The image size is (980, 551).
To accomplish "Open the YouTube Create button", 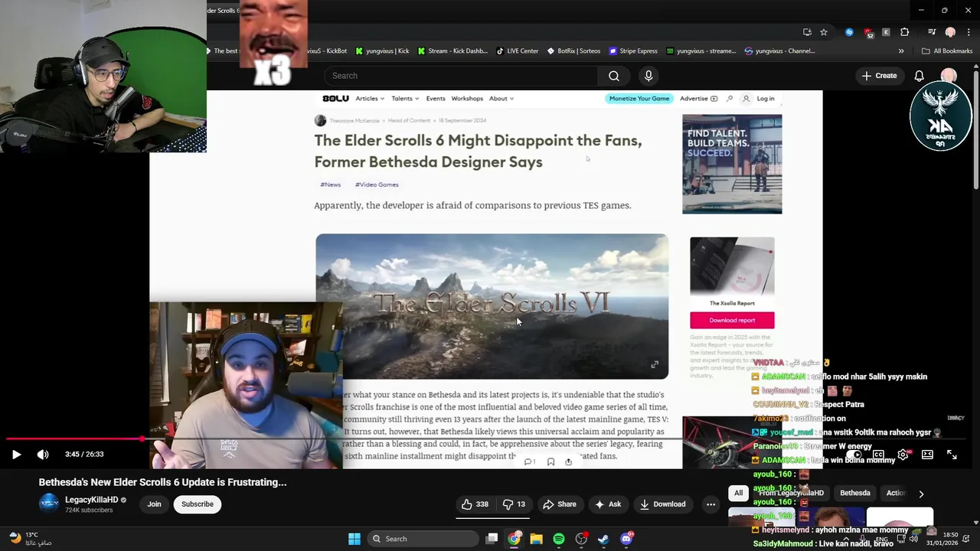I will [879, 76].
